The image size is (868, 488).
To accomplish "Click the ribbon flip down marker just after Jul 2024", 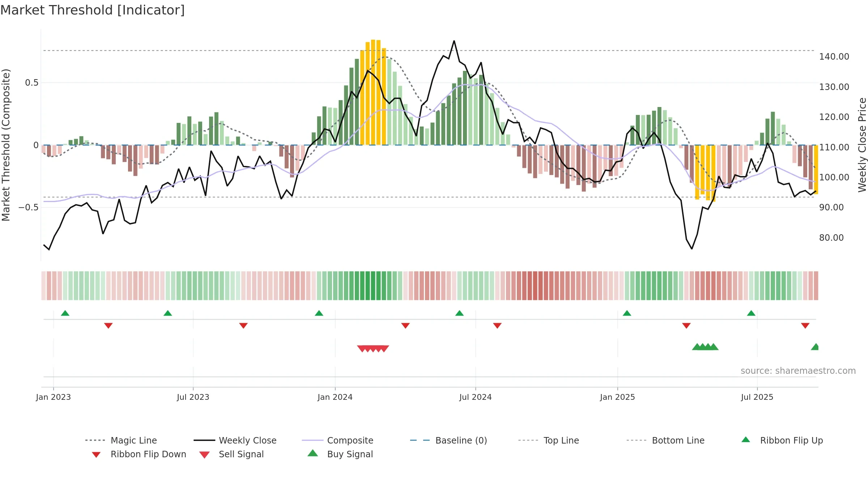I will 497,326.
